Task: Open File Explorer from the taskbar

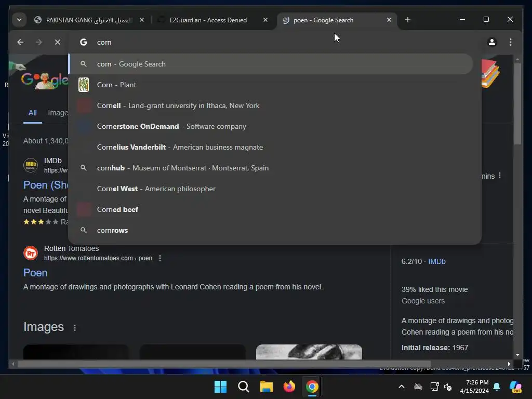Action: point(267,387)
